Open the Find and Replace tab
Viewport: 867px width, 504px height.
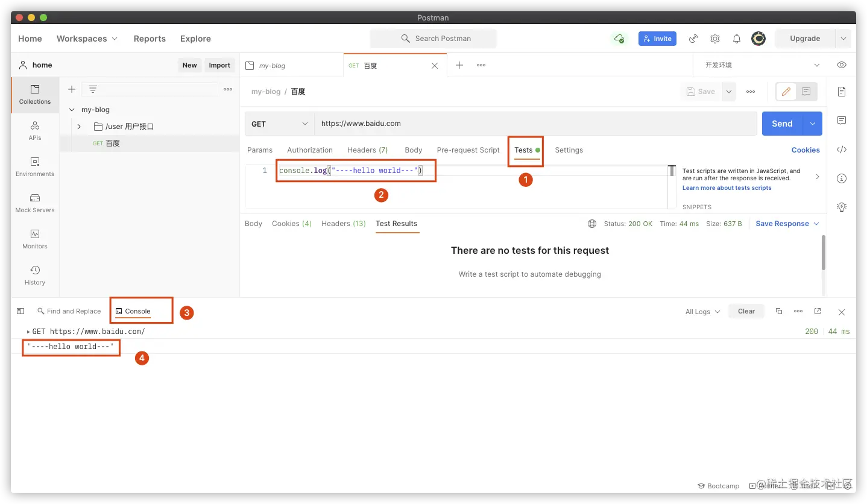pos(69,311)
